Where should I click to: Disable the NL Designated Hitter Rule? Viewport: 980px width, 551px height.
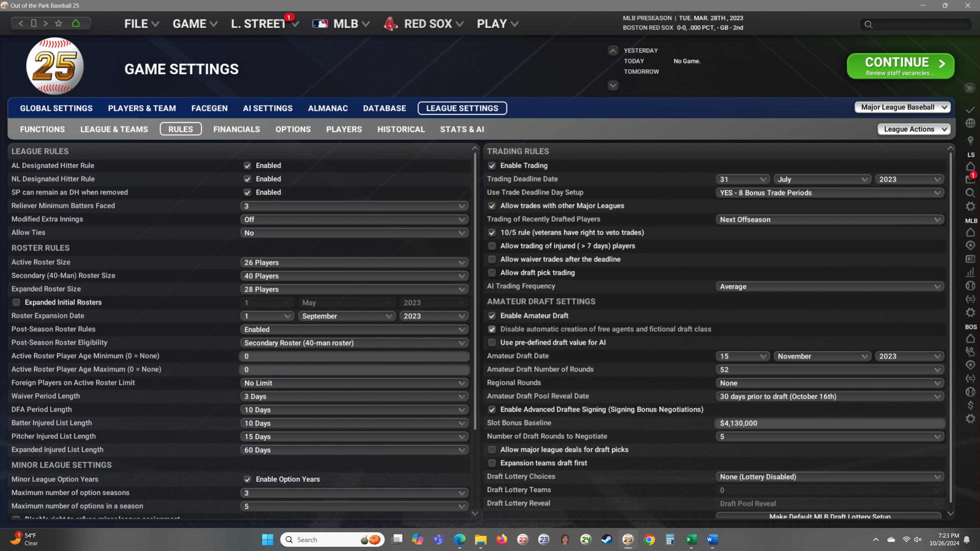(247, 179)
